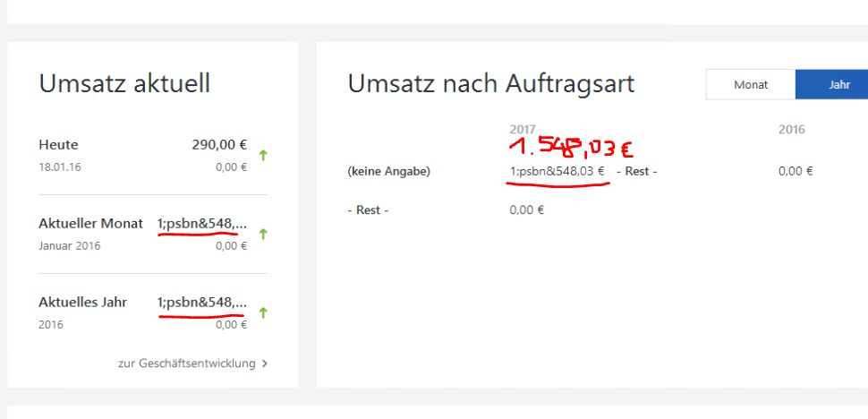Select Aktueller Monat label
The image size is (868, 419).
click(x=90, y=224)
